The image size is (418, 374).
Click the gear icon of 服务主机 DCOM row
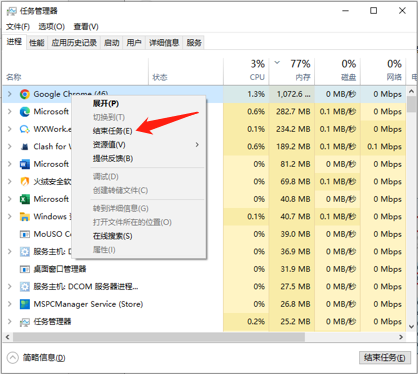click(x=25, y=287)
